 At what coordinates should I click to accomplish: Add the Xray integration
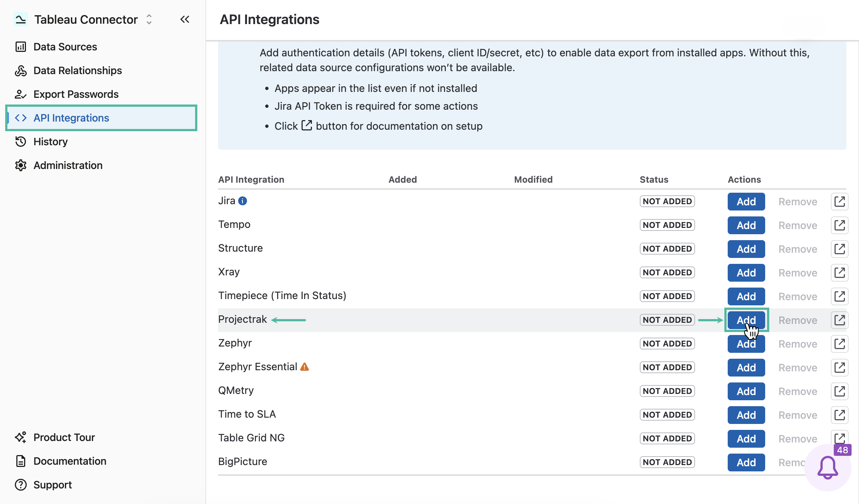[x=746, y=273]
